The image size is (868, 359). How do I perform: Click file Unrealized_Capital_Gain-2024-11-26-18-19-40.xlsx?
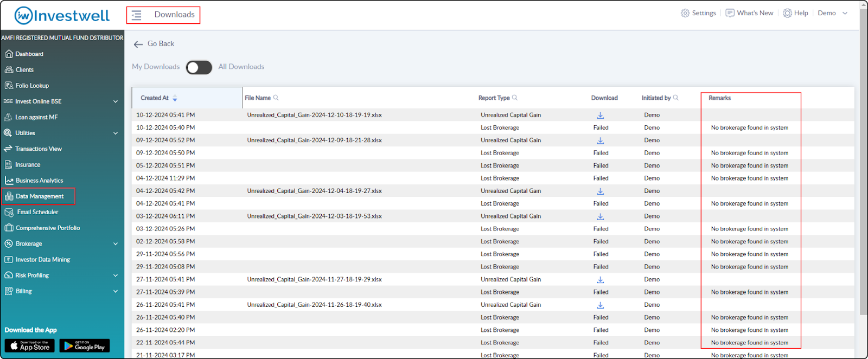click(315, 305)
